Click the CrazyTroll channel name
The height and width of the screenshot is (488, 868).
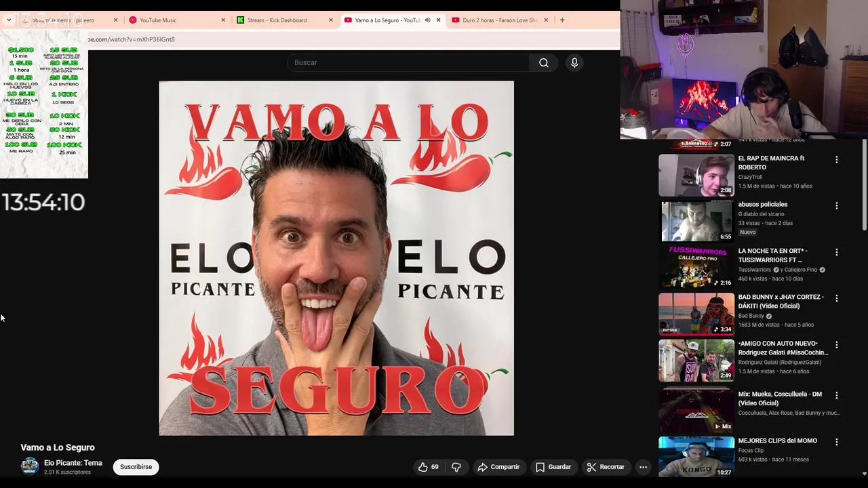[750, 177]
